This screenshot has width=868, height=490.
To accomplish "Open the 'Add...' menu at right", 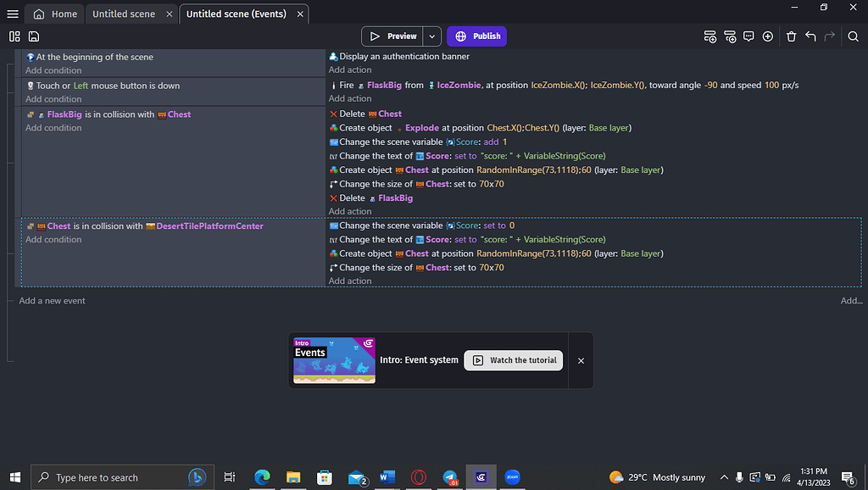I will point(851,301).
